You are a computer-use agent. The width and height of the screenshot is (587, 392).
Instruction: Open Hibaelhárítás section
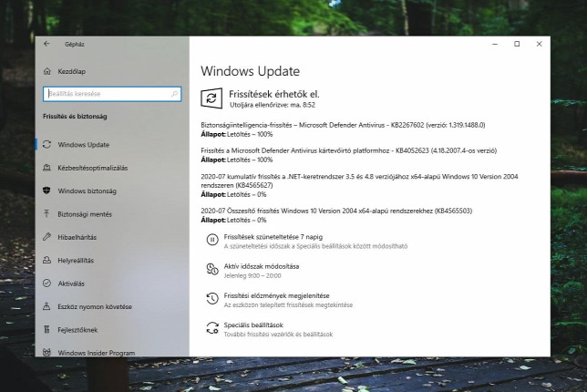point(77,237)
